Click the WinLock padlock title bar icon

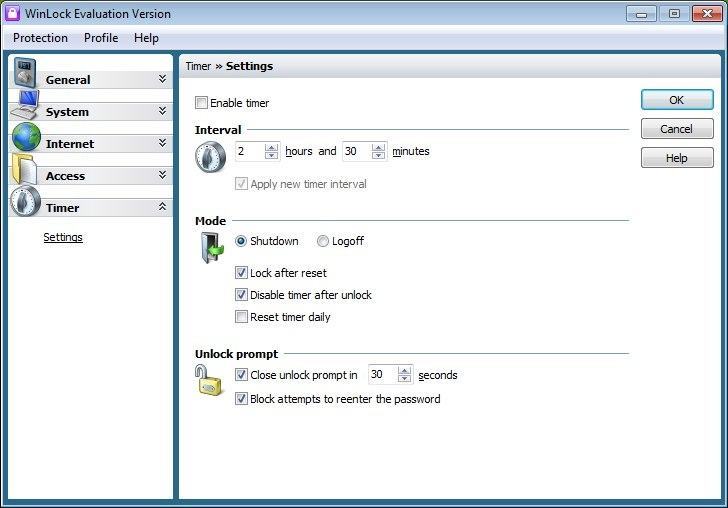(x=12, y=13)
